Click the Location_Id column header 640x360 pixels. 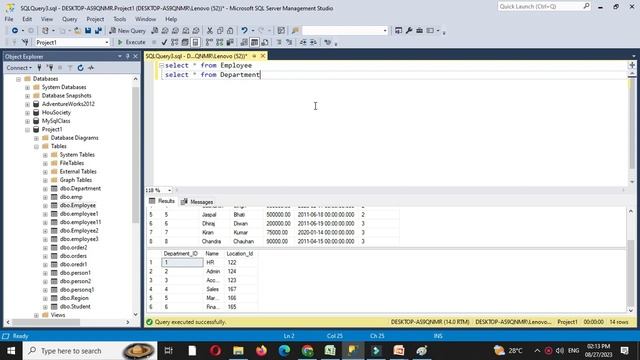pos(240,253)
